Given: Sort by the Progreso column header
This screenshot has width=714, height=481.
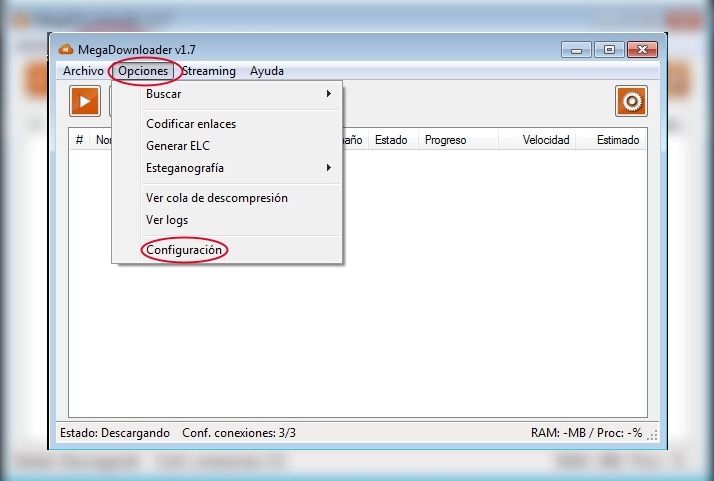Looking at the screenshot, I should pyautogui.click(x=458, y=140).
